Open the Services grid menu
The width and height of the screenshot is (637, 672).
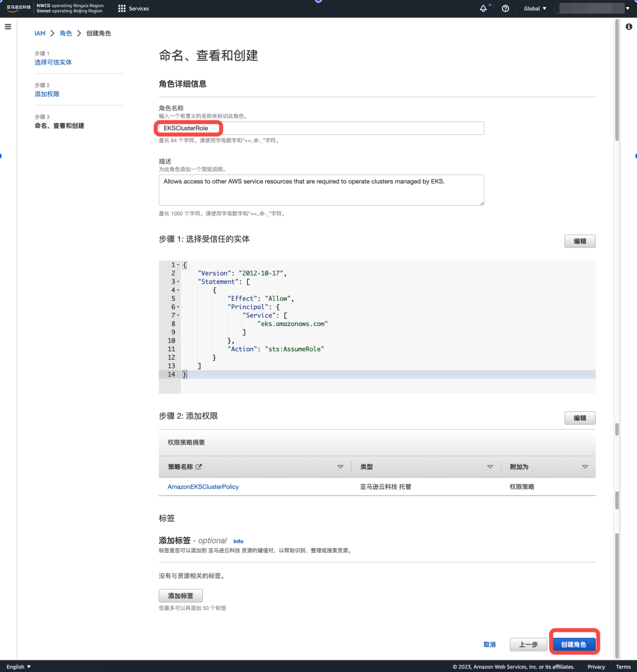point(133,9)
